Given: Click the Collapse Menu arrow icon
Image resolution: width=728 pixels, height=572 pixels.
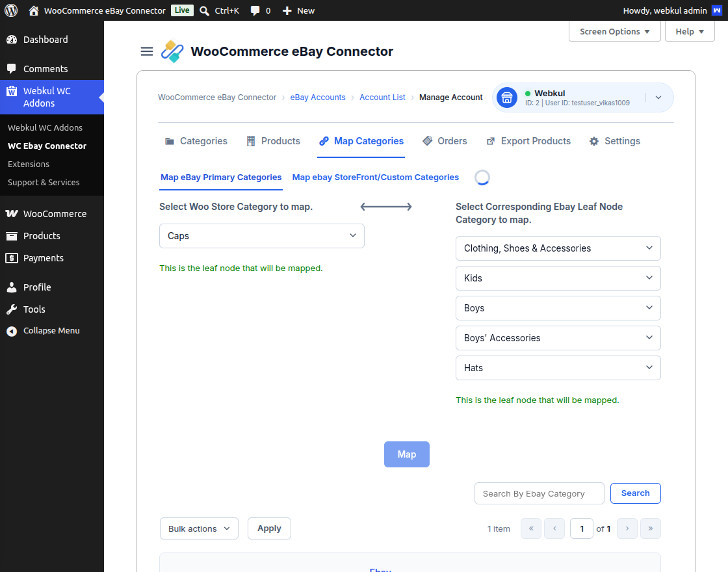Looking at the screenshot, I should point(12,331).
